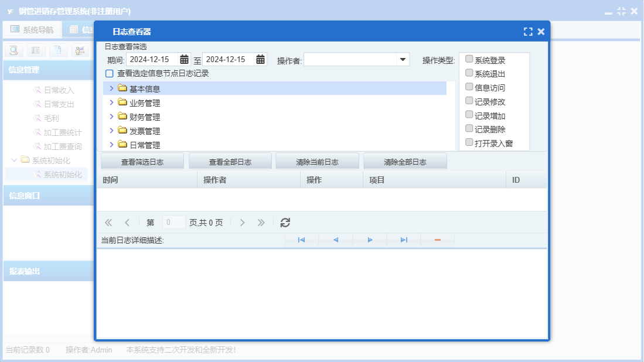Click the 日常管理 folder icon
Screen dimensions: 644x362
122,144
